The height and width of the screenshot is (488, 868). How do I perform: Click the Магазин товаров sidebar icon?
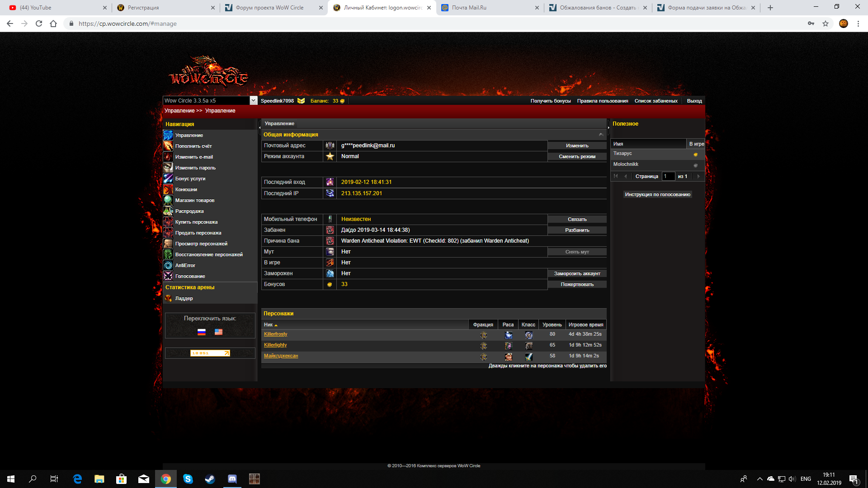[168, 200]
